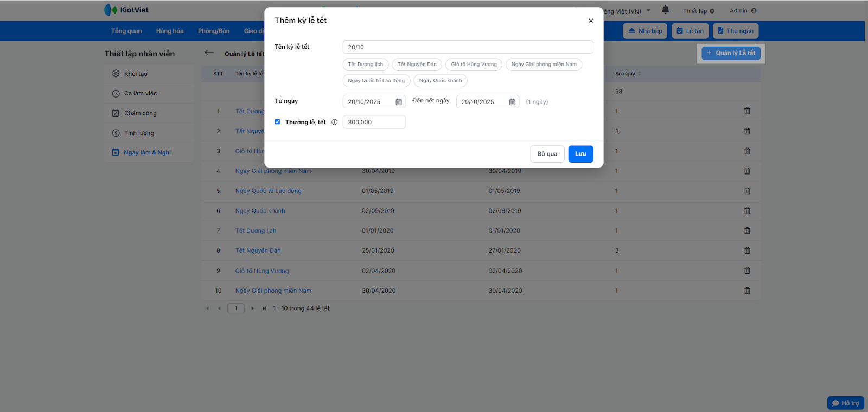Delete the holiday dated 01/05/2019
The height and width of the screenshot is (412, 868).
click(x=747, y=191)
